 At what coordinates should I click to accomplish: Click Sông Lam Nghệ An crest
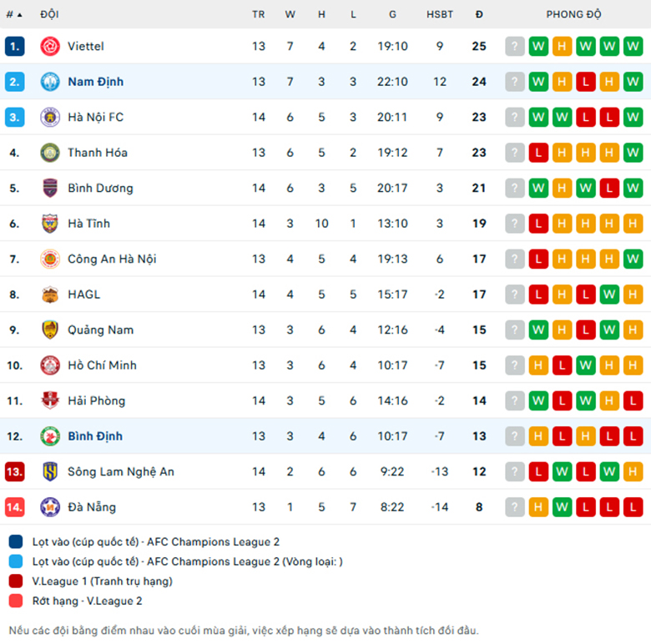click(x=50, y=471)
